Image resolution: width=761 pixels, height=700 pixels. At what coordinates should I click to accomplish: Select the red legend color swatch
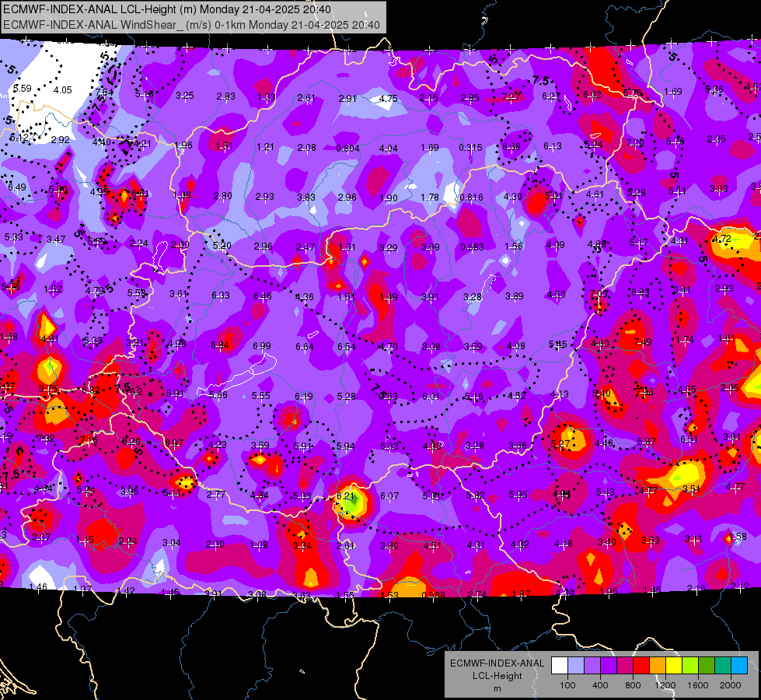tap(641, 666)
